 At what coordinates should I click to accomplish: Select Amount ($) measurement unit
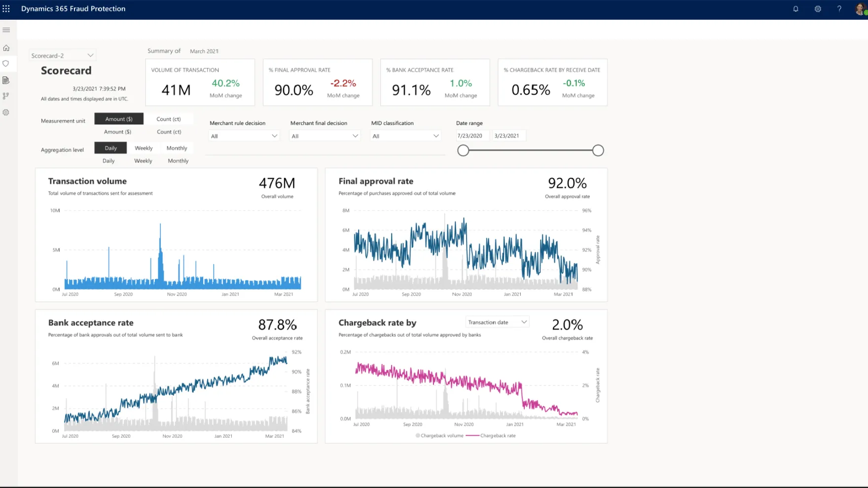coord(119,119)
